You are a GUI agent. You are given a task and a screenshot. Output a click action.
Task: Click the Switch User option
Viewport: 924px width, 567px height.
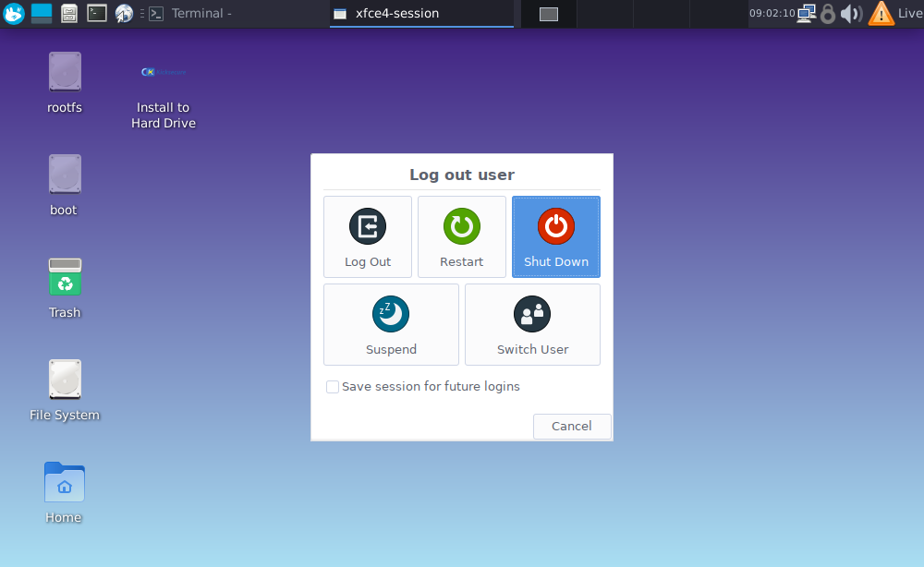(532, 324)
